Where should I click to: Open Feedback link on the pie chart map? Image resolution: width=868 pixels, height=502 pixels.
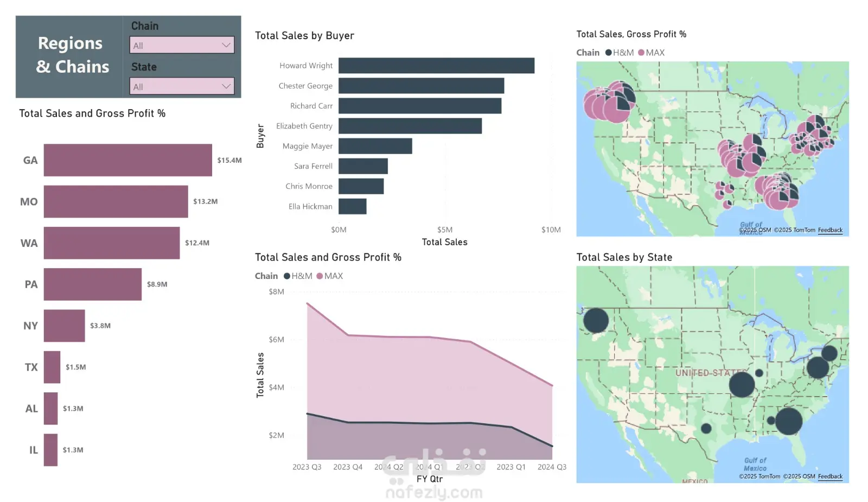[x=830, y=230]
